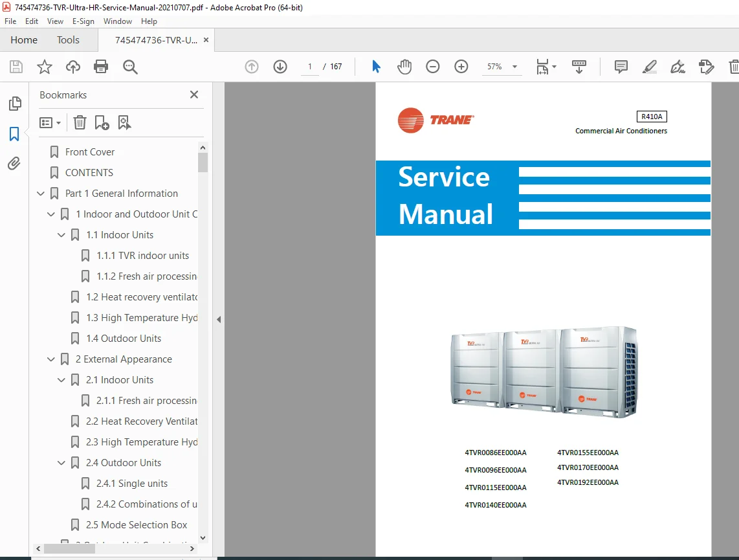
Task: Upload file to cloud icon
Action: tap(72, 67)
